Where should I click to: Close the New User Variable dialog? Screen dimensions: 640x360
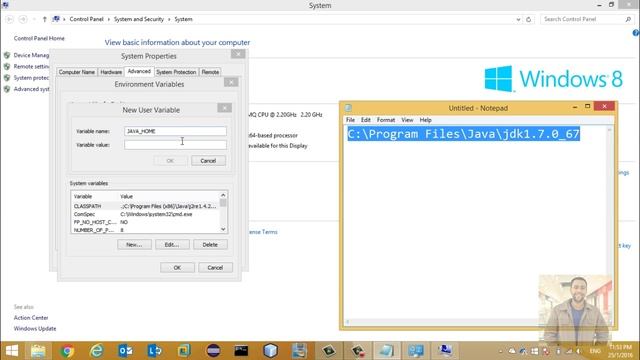[x=224, y=108]
